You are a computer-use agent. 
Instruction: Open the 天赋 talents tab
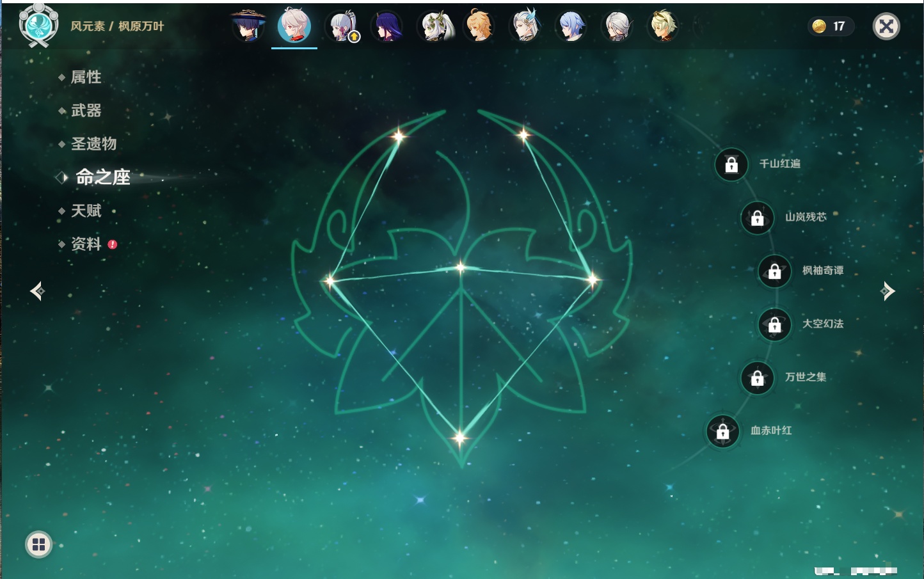[86, 210]
